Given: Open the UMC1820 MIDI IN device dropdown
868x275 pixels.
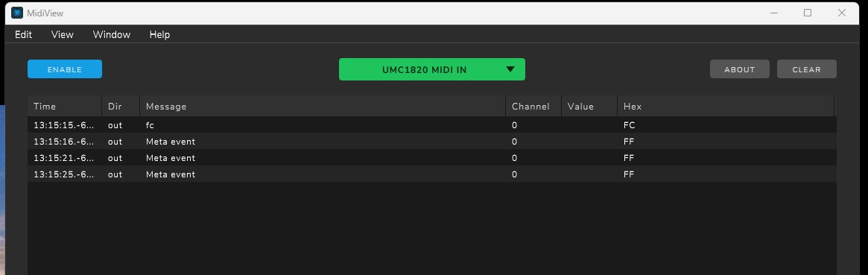Looking at the screenshot, I should (432, 69).
